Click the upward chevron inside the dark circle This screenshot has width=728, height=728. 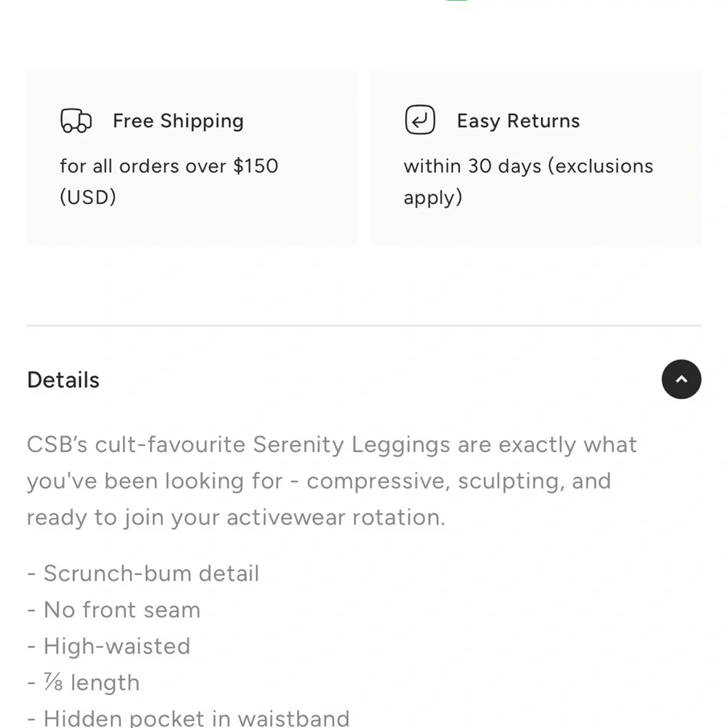[681, 379]
